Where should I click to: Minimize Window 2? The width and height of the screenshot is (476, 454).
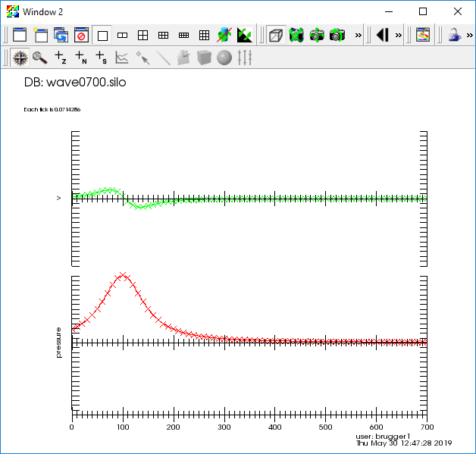389,11
